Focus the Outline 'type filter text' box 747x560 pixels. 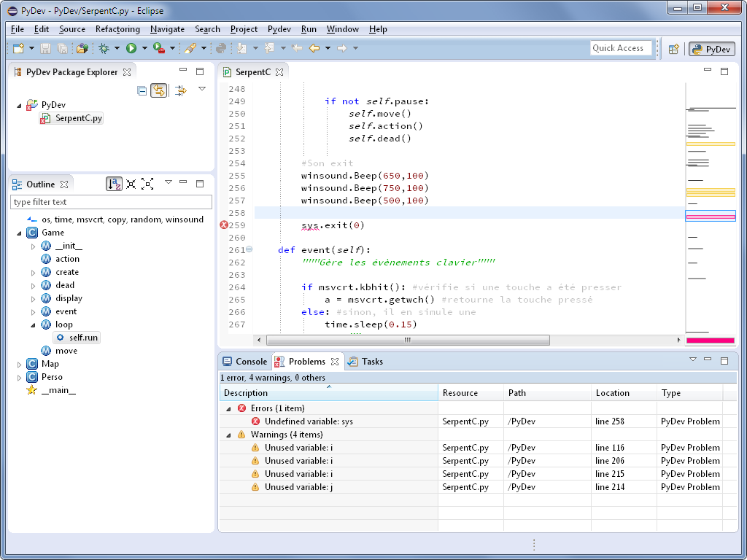point(111,202)
